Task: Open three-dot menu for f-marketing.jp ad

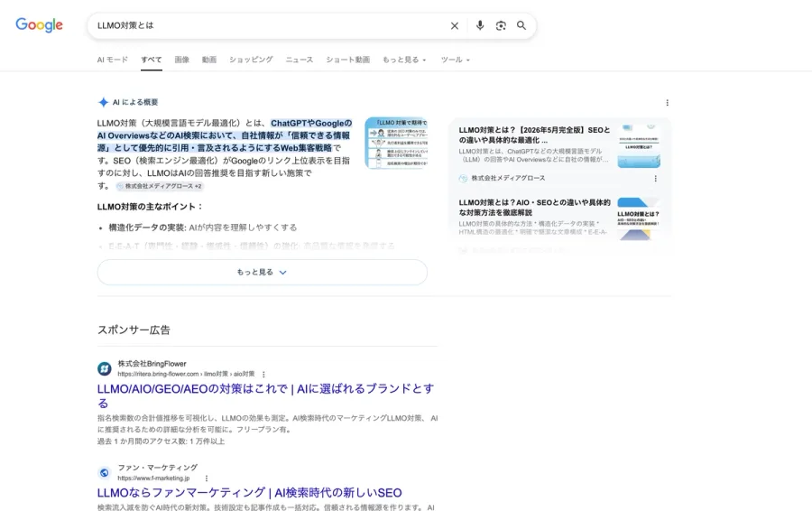Action: pos(206,478)
